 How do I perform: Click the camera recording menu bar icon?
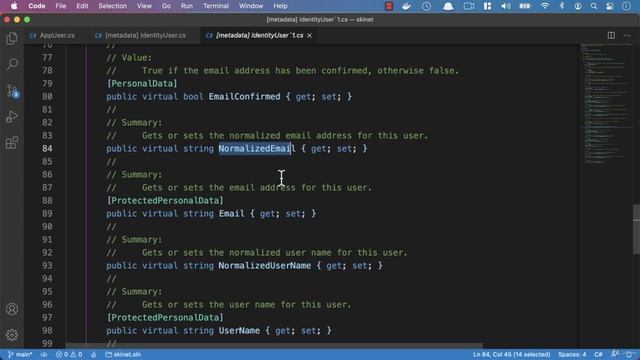469,6
